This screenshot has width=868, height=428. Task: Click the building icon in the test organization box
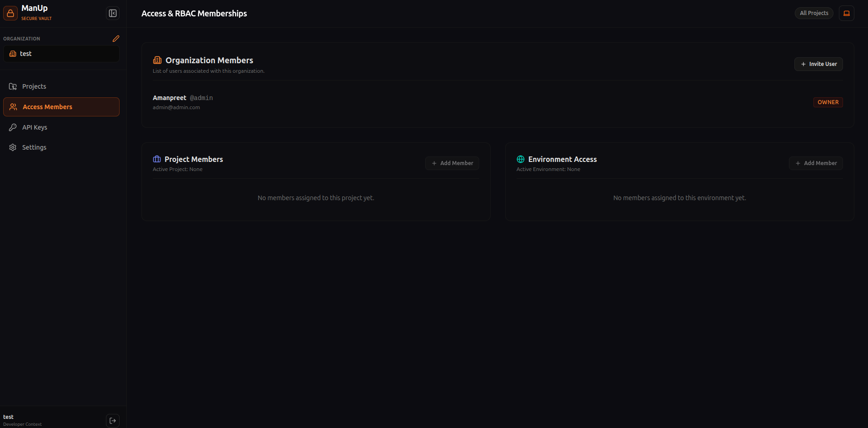[x=13, y=54]
